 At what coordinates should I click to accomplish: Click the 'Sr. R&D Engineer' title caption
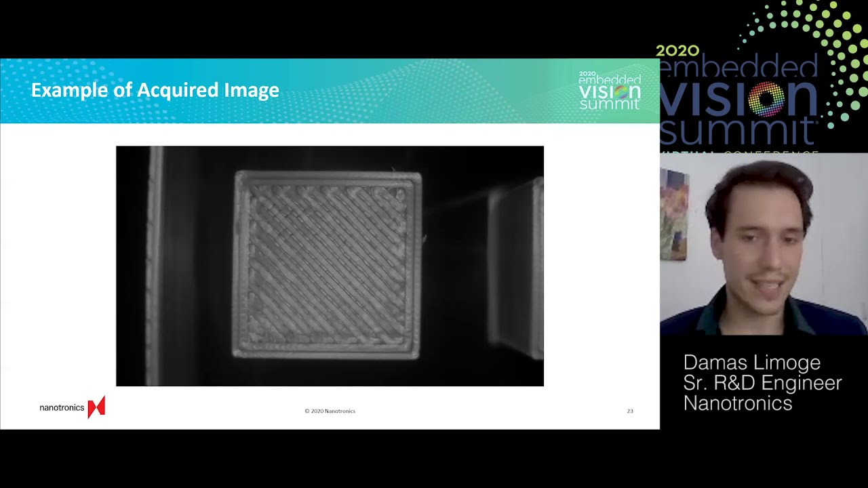[x=762, y=383]
